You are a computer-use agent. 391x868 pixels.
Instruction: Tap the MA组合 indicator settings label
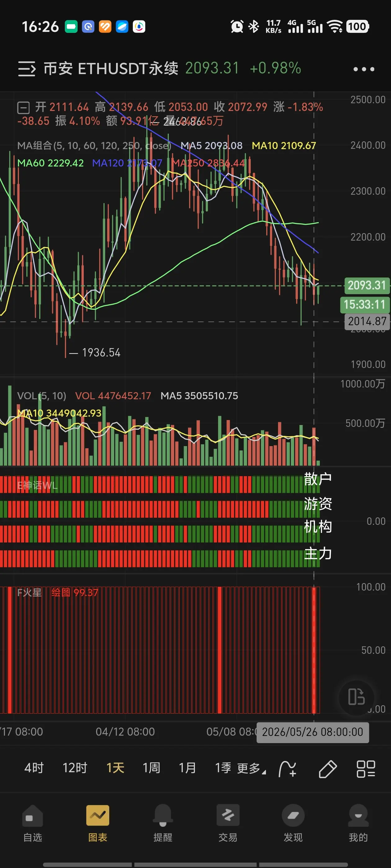94,146
